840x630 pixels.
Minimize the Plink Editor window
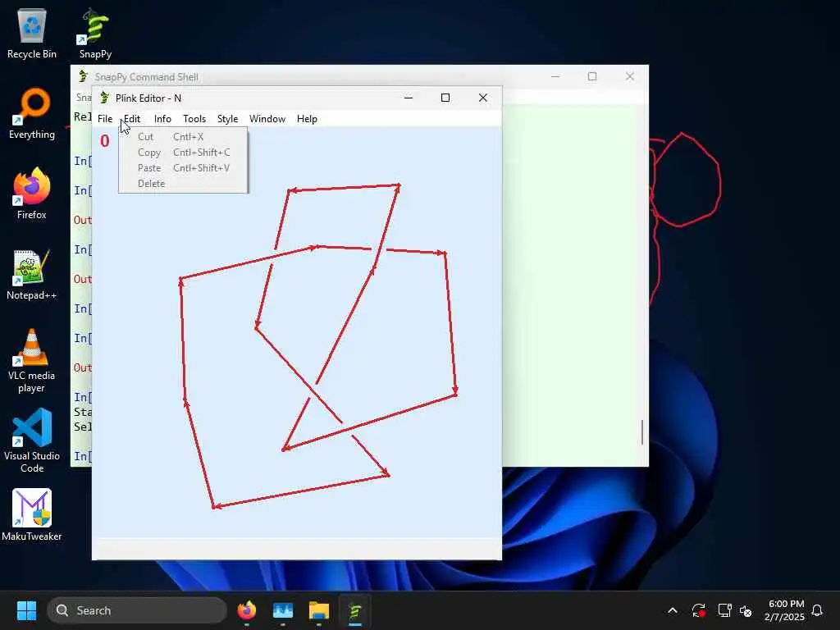click(409, 98)
